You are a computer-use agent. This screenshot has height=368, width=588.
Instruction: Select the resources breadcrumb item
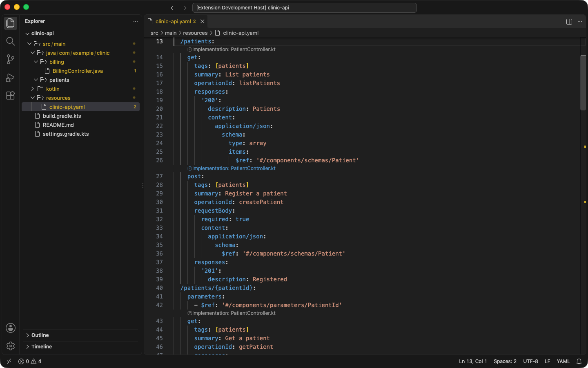[195, 33]
